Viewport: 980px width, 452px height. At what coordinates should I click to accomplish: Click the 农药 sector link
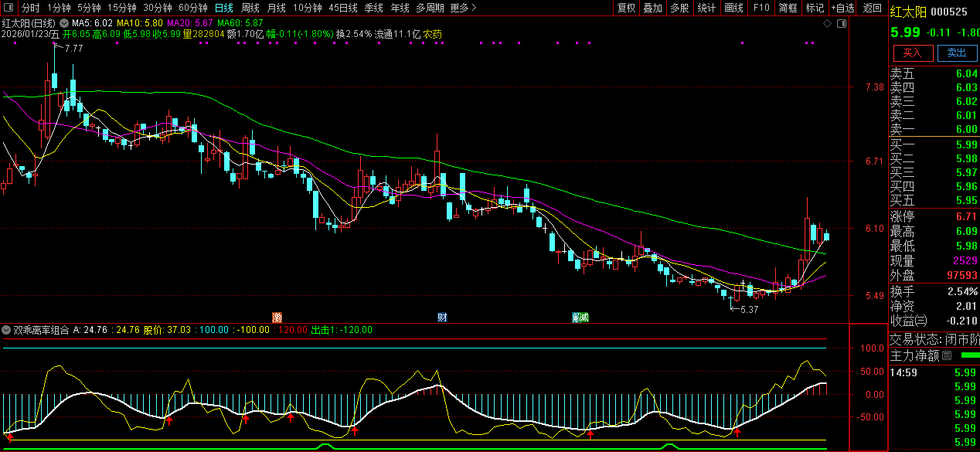pyautogui.click(x=433, y=35)
